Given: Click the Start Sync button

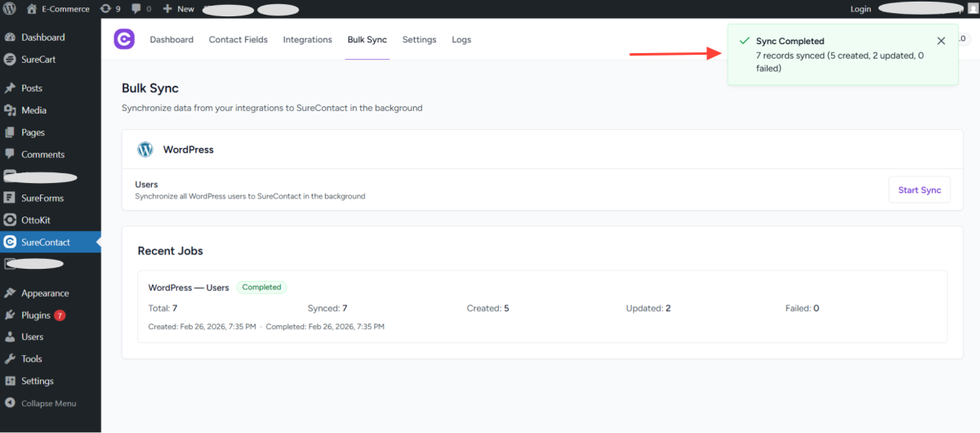Looking at the screenshot, I should 919,190.
